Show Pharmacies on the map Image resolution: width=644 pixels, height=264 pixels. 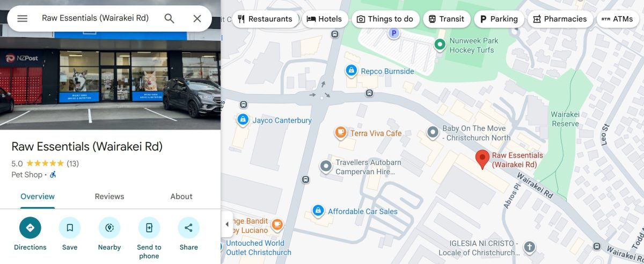click(x=560, y=19)
